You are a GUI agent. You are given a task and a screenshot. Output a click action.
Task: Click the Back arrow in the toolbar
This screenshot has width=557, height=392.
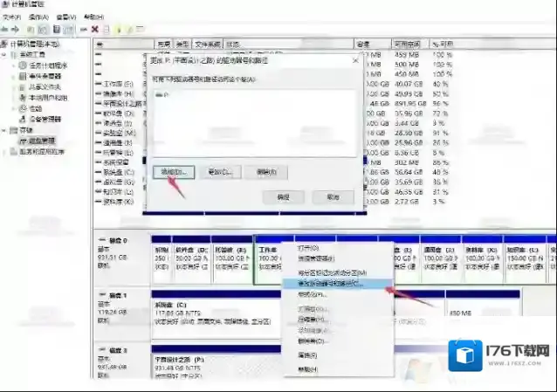point(7,29)
